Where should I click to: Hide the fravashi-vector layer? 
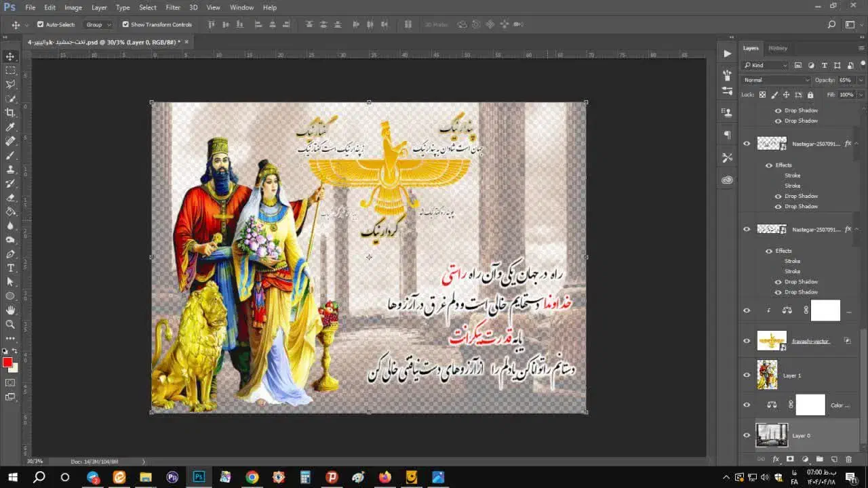coord(747,341)
